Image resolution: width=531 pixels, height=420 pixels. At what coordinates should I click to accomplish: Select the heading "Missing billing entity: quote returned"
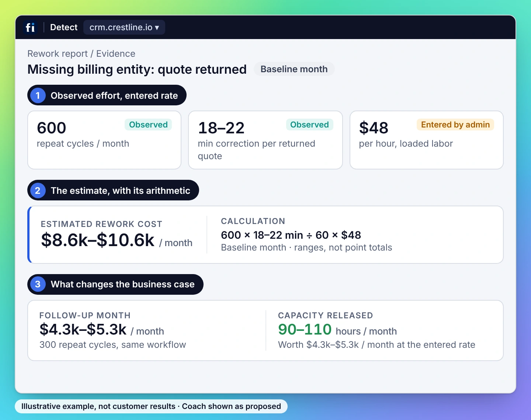point(137,69)
